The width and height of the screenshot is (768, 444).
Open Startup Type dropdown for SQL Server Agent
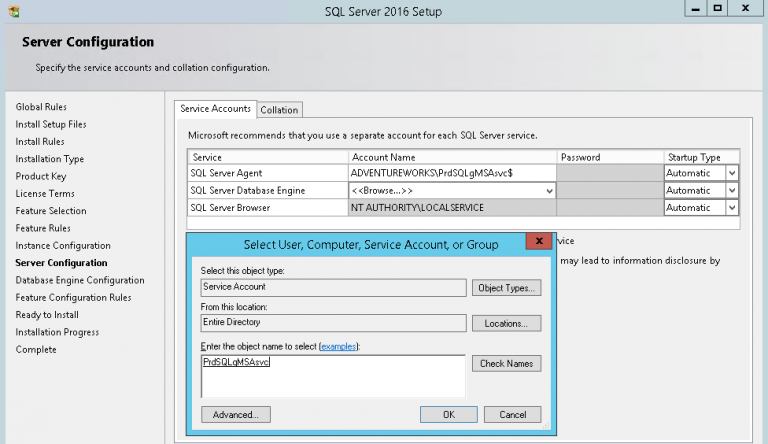coord(732,173)
